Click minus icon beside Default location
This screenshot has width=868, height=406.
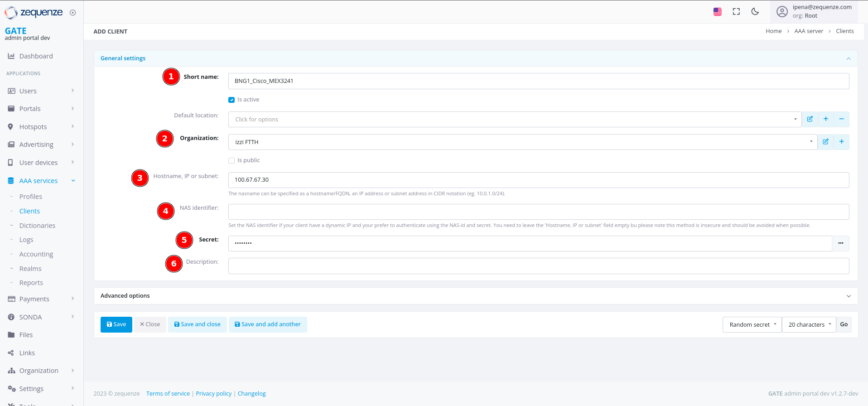[841, 119]
